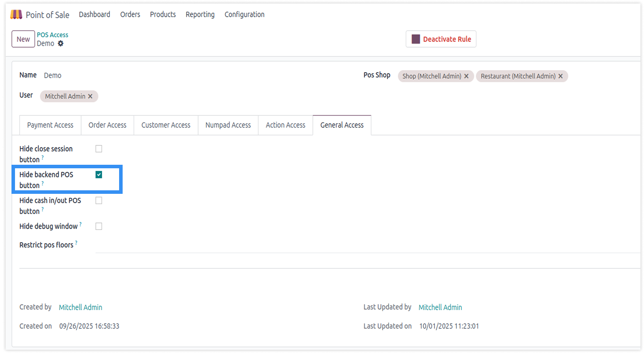Click help tooltip icon for Restrict pos floors
This screenshot has height=363, width=644.
tap(76, 243)
